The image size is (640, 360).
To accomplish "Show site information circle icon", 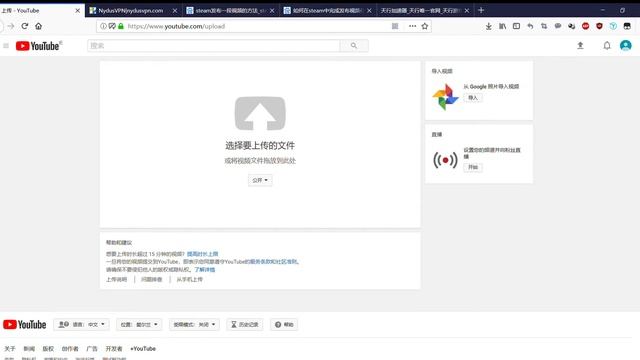I will pos(103,26).
